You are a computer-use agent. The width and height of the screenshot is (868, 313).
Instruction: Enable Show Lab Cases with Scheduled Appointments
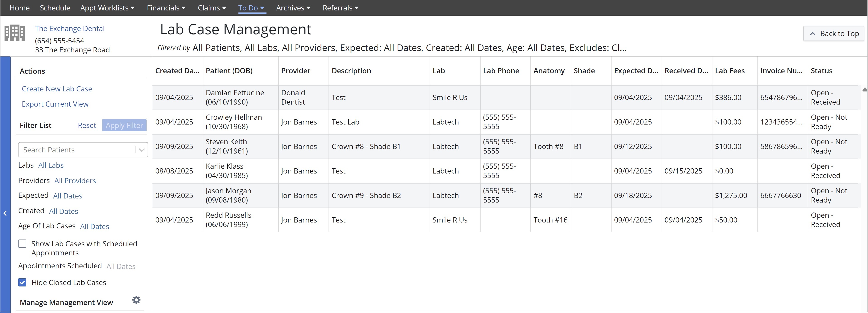point(22,244)
